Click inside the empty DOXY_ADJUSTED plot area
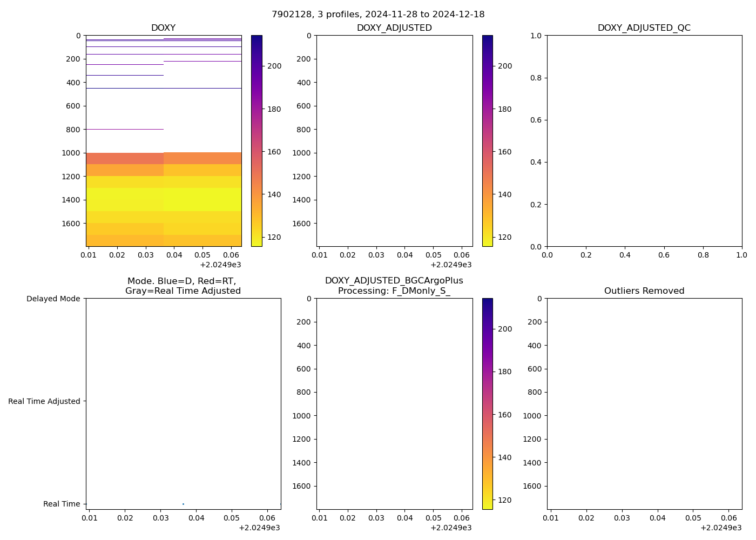The image size is (756, 540). (x=394, y=140)
